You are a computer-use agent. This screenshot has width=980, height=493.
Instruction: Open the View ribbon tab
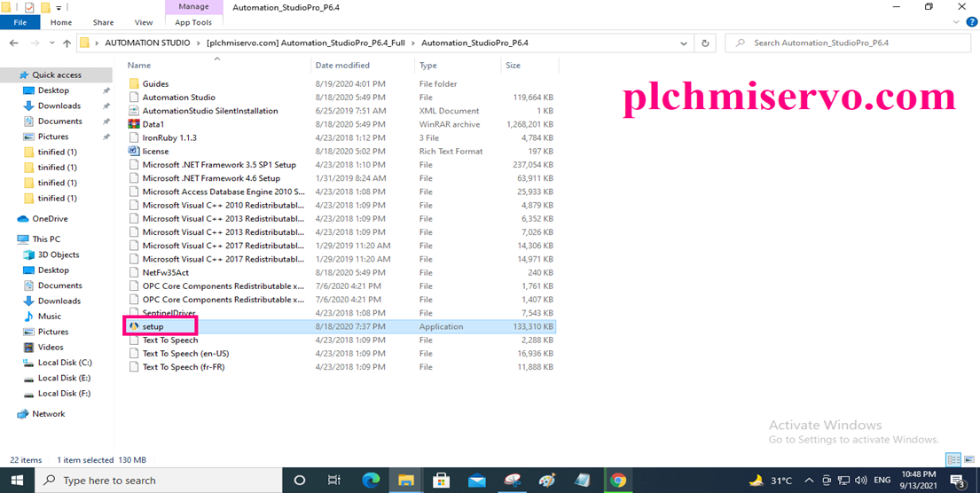coord(143,22)
